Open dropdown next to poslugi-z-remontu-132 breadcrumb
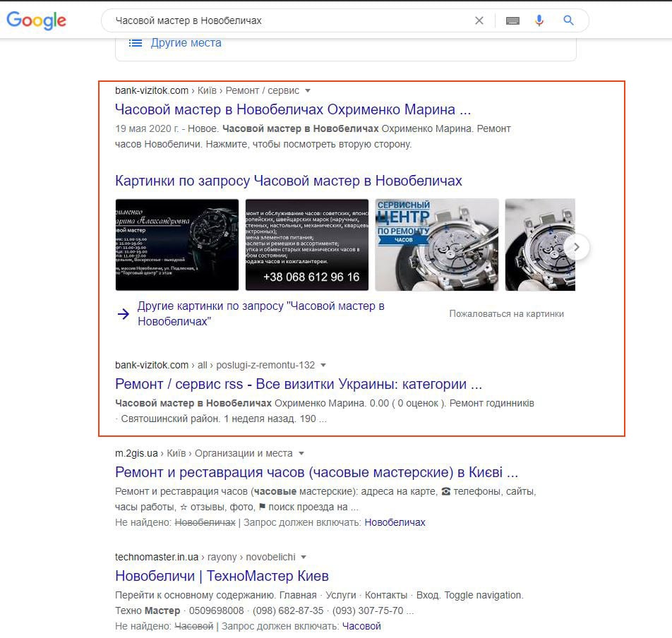The height and width of the screenshot is (638, 672). point(323,366)
